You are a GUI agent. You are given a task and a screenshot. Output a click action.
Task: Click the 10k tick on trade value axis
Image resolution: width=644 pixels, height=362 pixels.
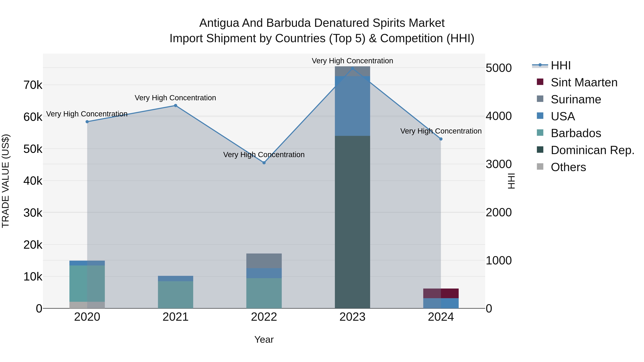pos(33,277)
